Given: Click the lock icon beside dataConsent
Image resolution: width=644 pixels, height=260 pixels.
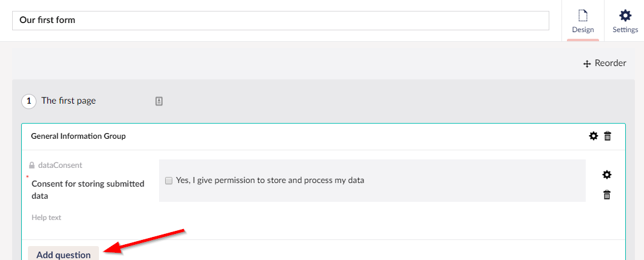Looking at the screenshot, I should [x=32, y=165].
